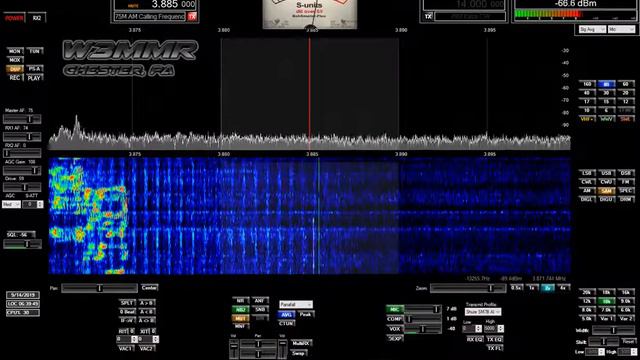The height and width of the screenshot is (360, 640).
Task: Toggle the AVG display averaging button
Action: click(286, 315)
